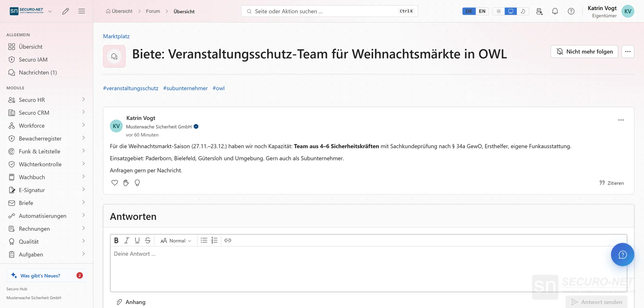The width and height of the screenshot is (644, 308).
Task: Switch language to DE
Action: pos(469,11)
